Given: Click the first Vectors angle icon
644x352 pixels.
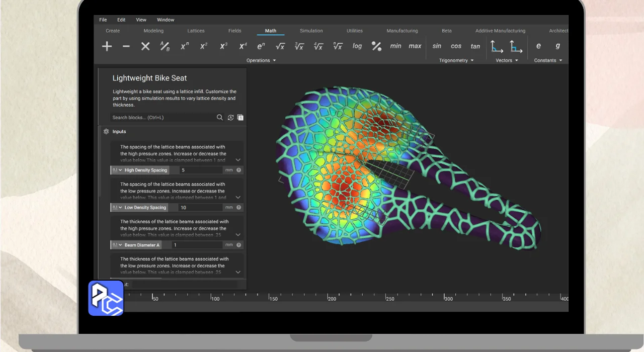Looking at the screenshot, I should point(497,46).
